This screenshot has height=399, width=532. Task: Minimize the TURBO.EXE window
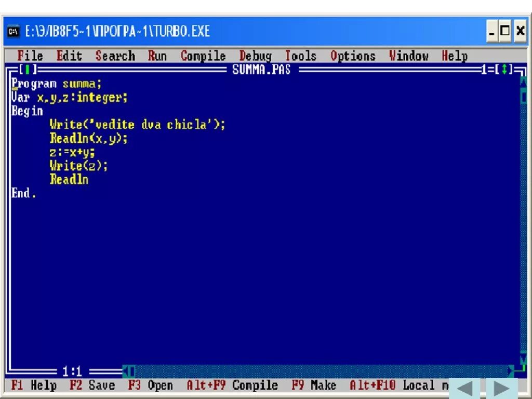tap(491, 31)
